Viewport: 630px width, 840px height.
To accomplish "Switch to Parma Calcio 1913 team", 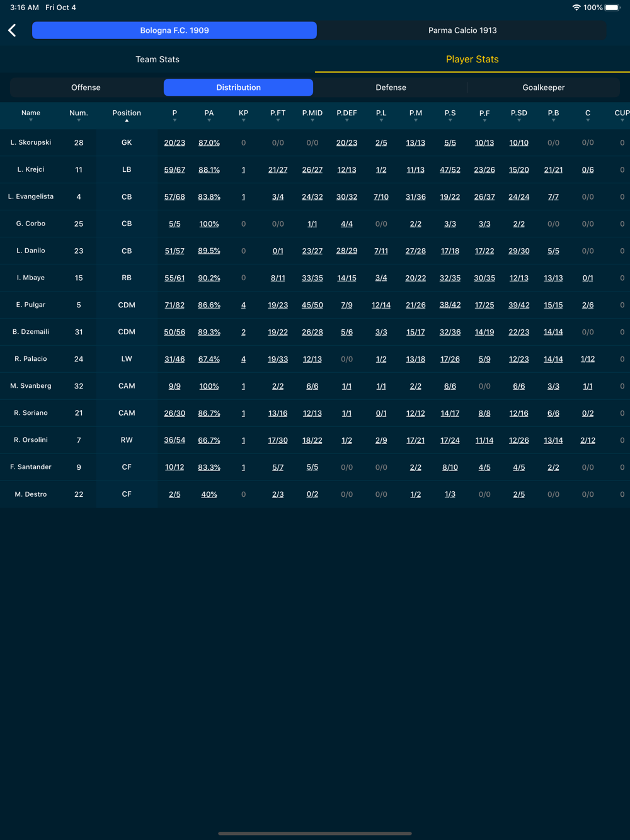I will [x=462, y=30].
